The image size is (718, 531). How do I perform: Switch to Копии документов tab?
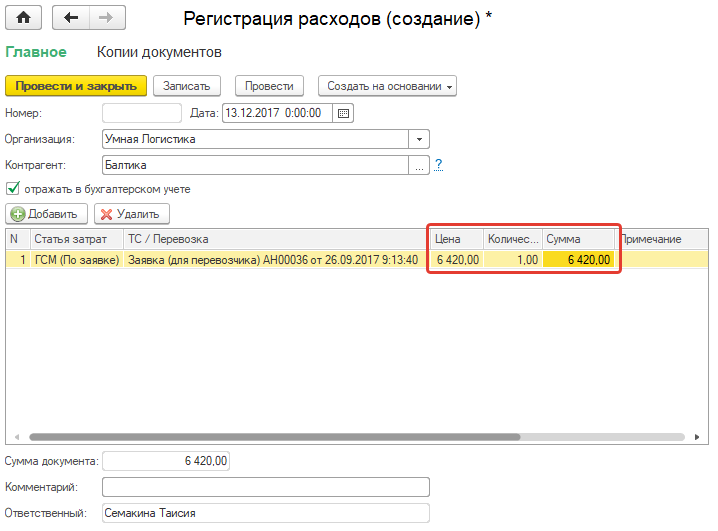click(159, 52)
